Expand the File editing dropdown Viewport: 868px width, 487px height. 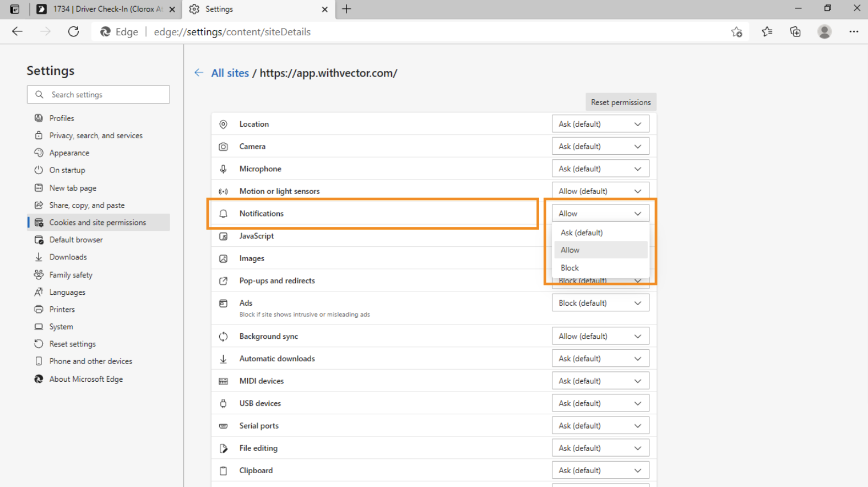[x=600, y=448]
